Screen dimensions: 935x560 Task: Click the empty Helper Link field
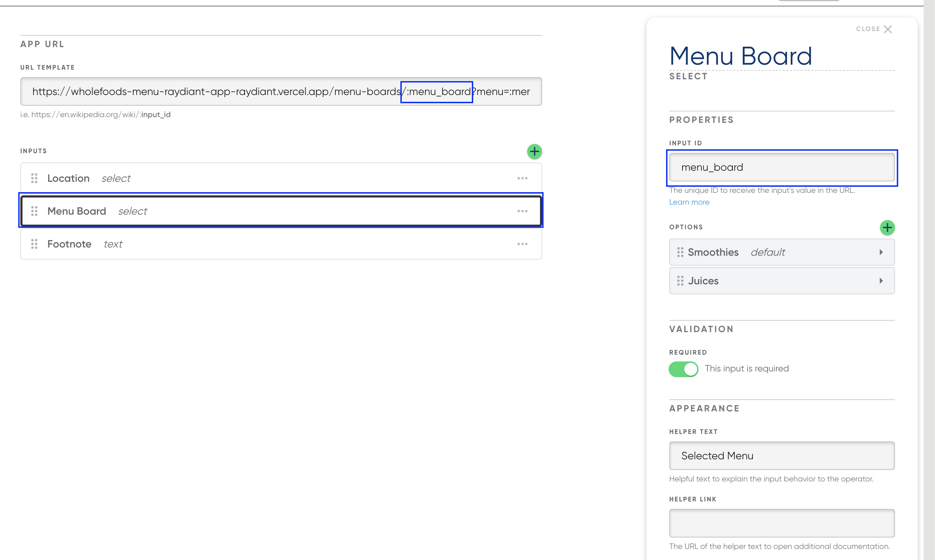(x=781, y=524)
